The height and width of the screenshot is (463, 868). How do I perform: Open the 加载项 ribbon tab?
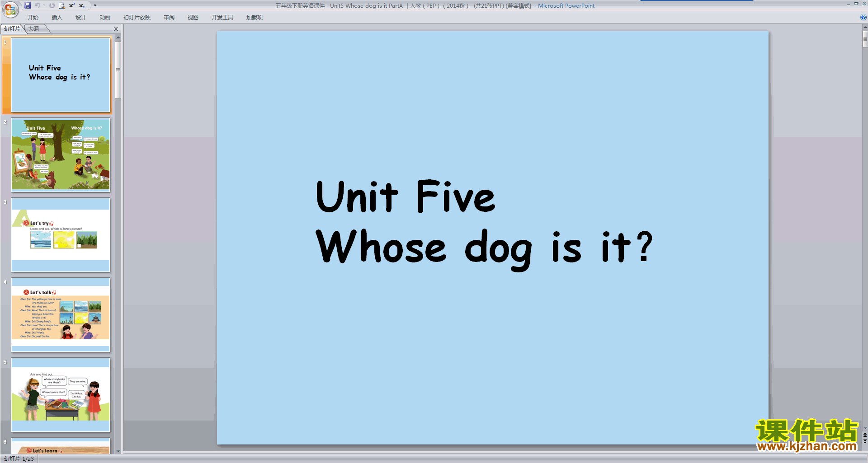click(x=255, y=18)
